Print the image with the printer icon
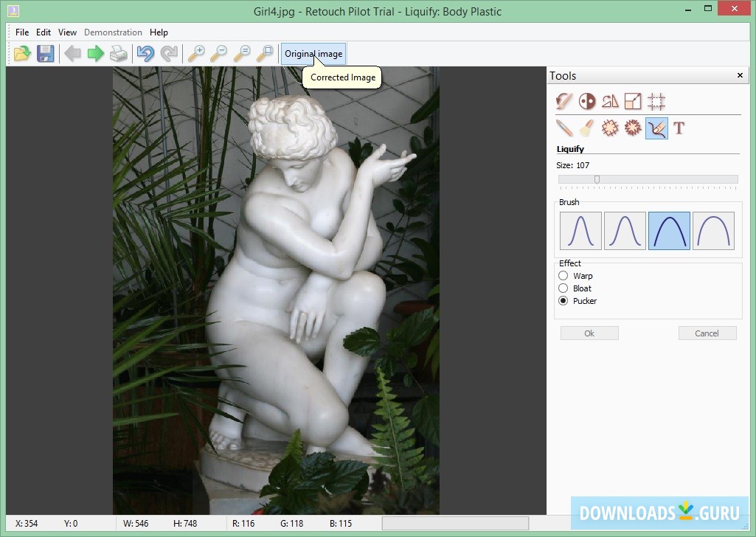This screenshot has height=537, width=756. 119,54
